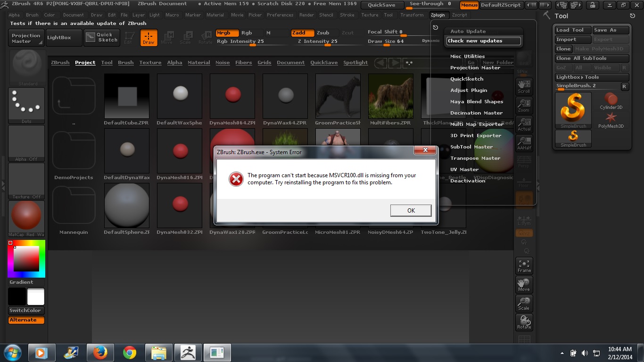Open Windows Explorer from the taskbar
Image resolution: width=644 pixels, height=362 pixels.
click(x=158, y=353)
